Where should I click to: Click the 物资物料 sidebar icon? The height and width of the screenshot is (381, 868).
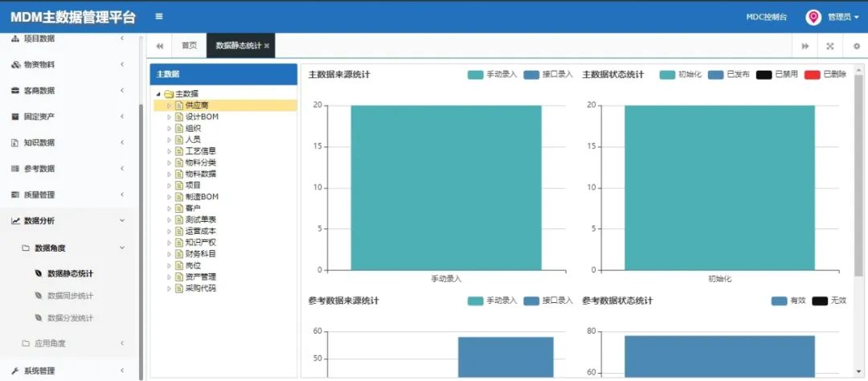pos(15,64)
